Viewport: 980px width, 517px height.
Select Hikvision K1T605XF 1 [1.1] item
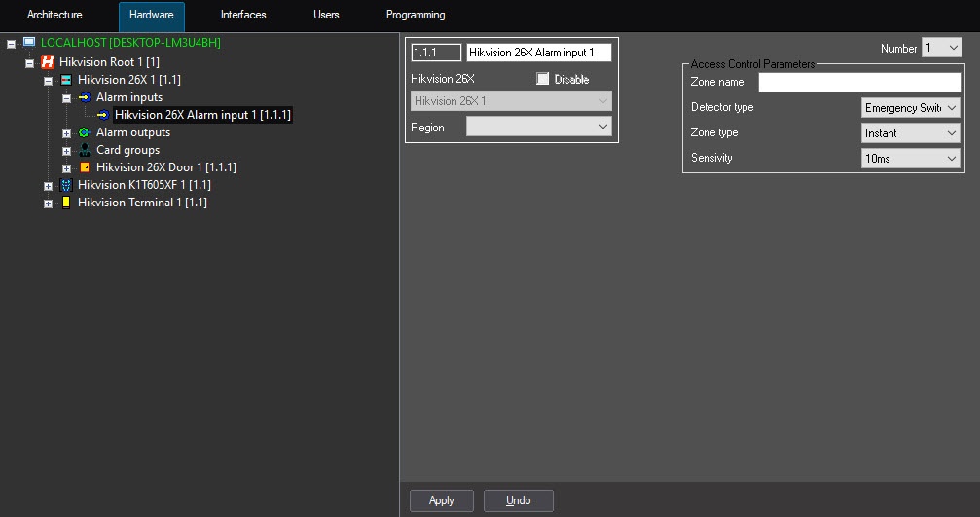(x=144, y=184)
